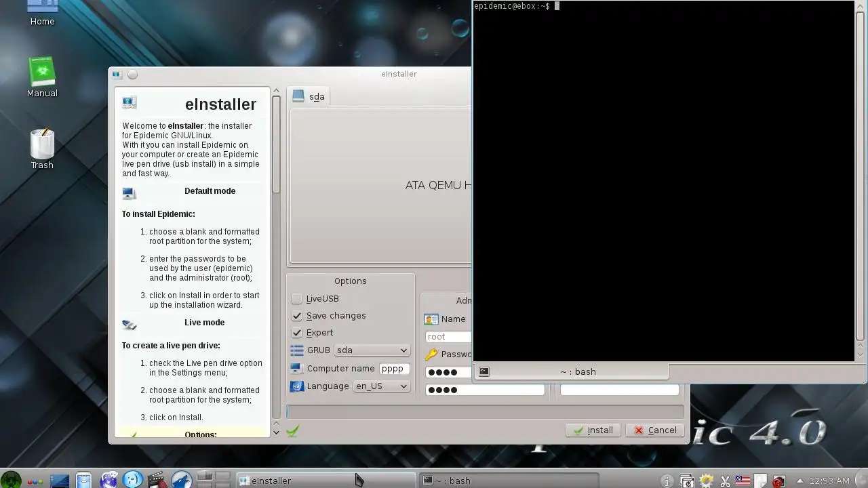This screenshot has height=488, width=868.
Task: Click the clock showing 12:53 AM
Action: [x=829, y=481]
